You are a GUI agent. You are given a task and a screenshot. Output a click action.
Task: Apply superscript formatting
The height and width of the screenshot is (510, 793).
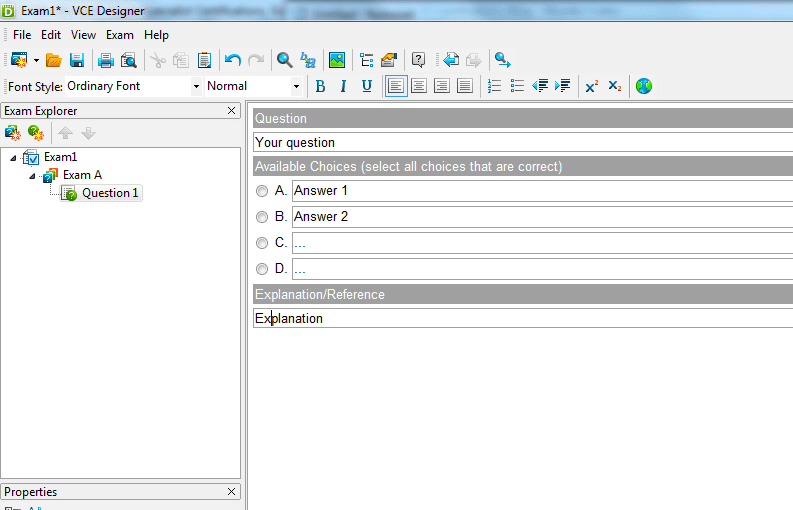pyautogui.click(x=592, y=86)
